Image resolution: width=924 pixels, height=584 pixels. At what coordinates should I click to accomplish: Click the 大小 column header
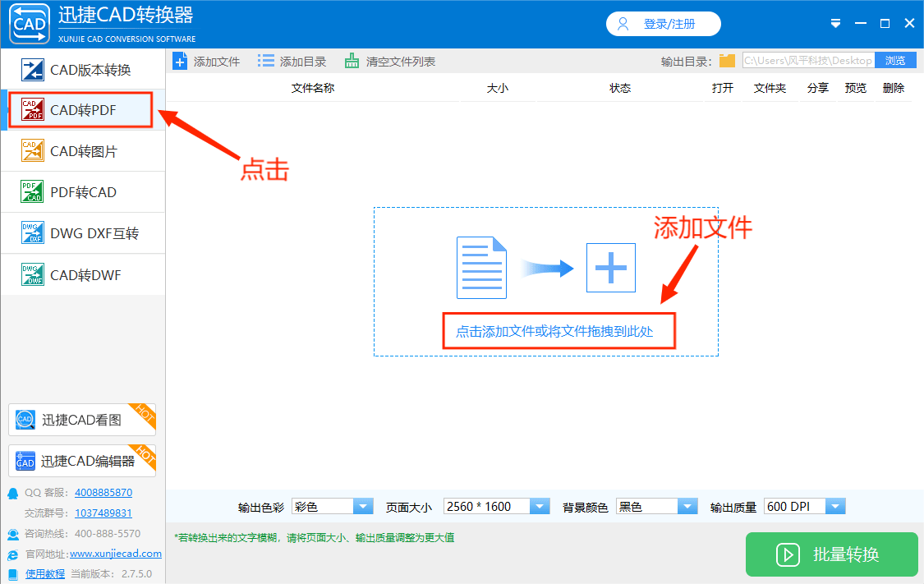(498, 88)
